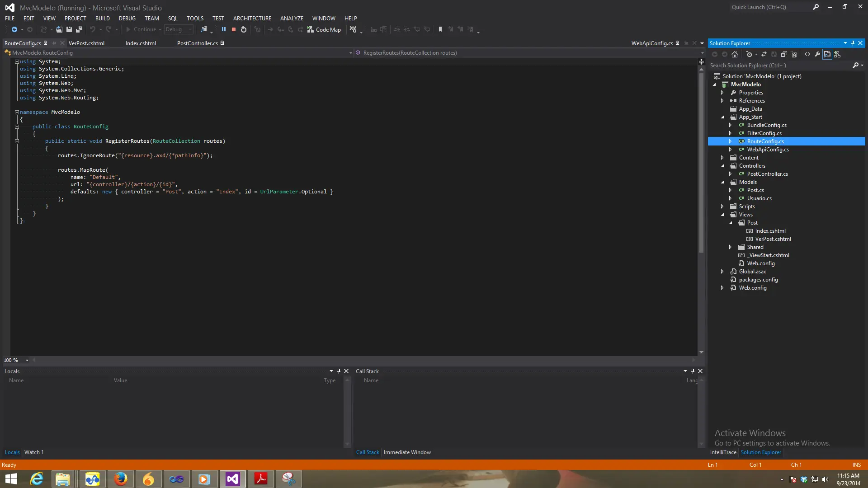Toggle Show All Files in Solution Explorer
This screenshot has height=488, width=868.
click(794, 54)
